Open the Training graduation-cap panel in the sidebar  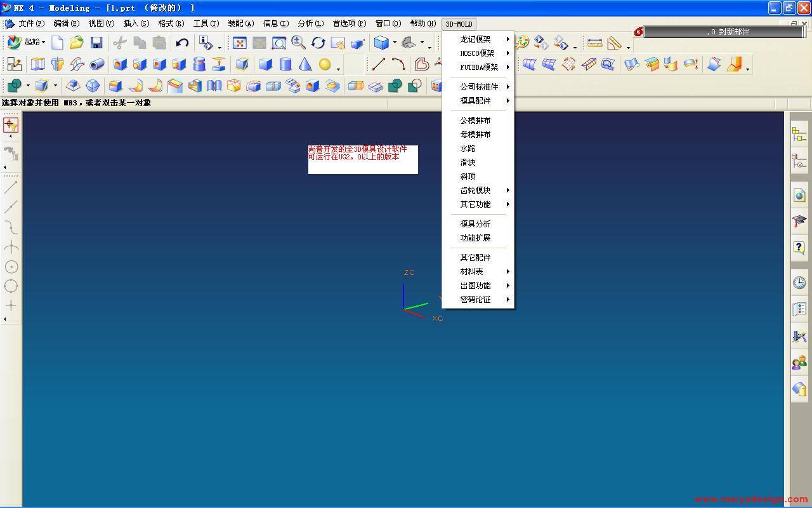(799, 221)
